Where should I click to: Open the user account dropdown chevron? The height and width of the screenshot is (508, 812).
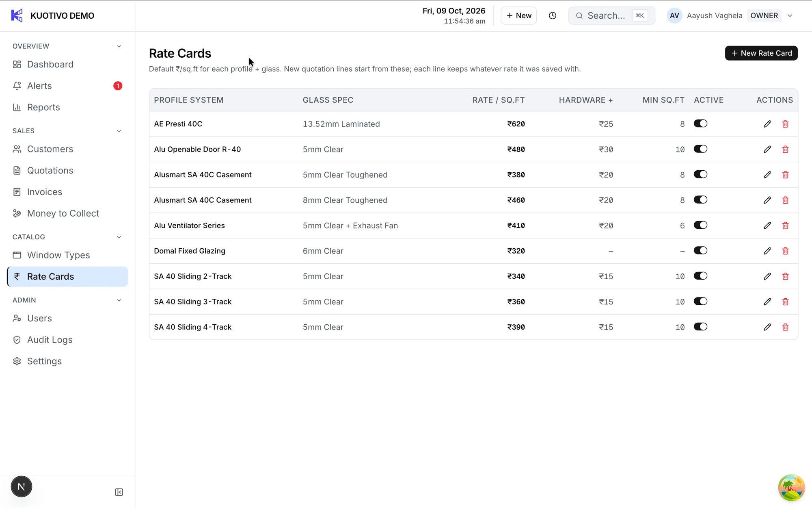(790, 15)
